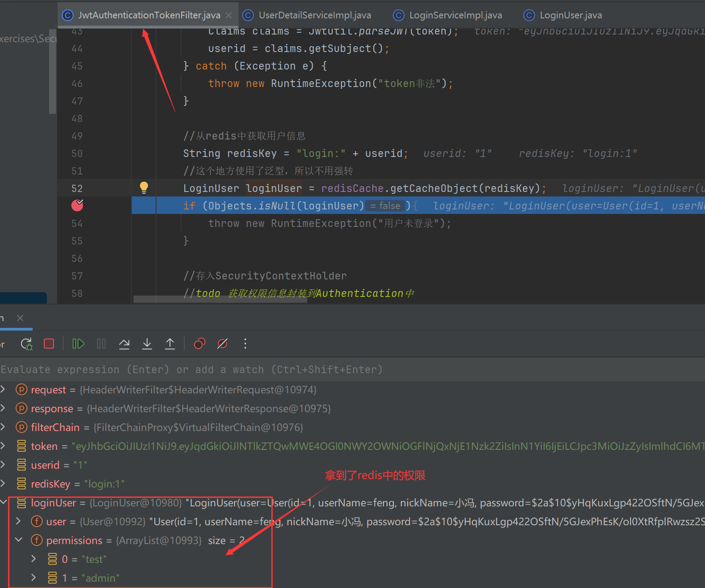
Task: Click the parameter icon beside request
Action: [22, 389]
